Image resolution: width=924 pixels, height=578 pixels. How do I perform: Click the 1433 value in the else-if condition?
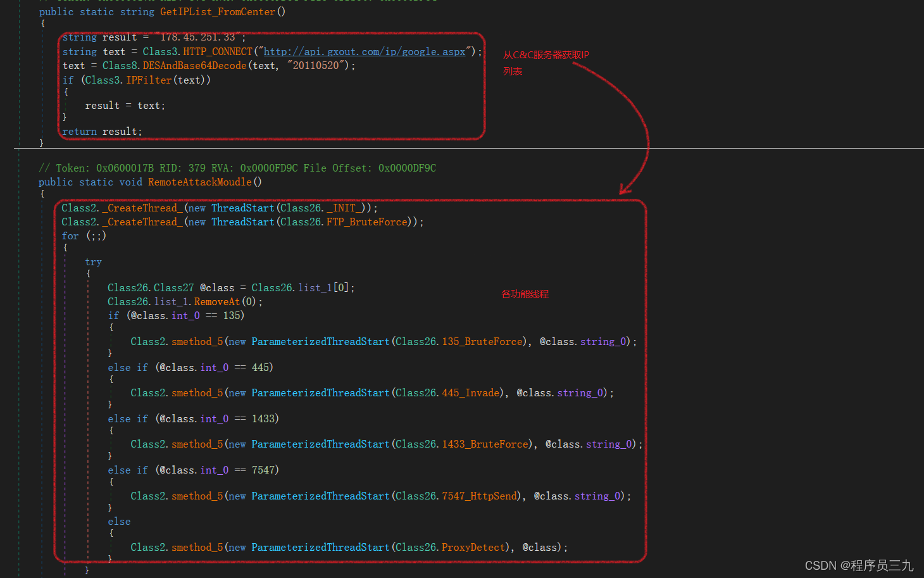tap(263, 419)
